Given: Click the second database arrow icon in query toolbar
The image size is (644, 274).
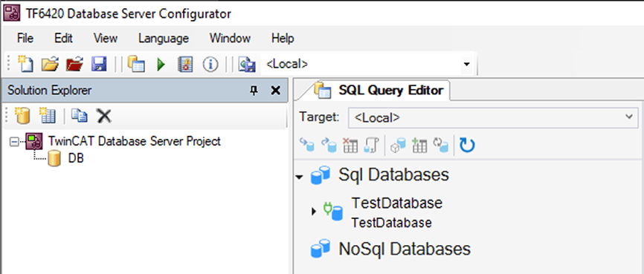Looking at the screenshot, I should (x=329, y=146).
